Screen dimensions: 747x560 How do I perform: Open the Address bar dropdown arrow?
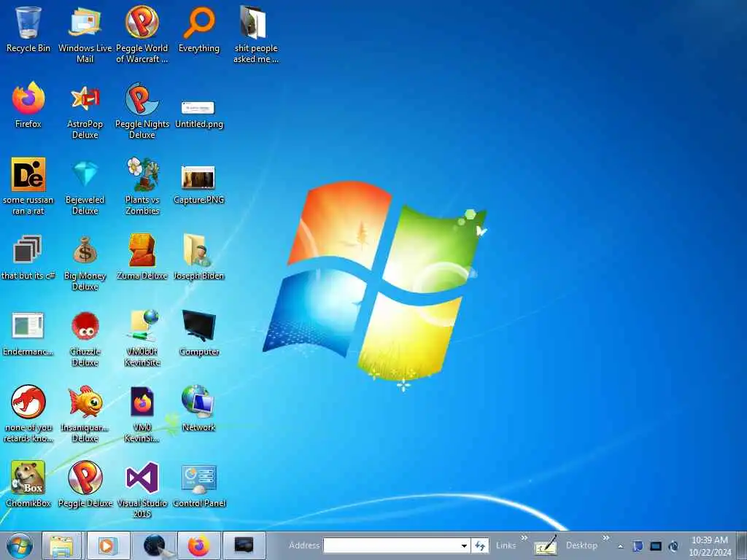point(464,545)
